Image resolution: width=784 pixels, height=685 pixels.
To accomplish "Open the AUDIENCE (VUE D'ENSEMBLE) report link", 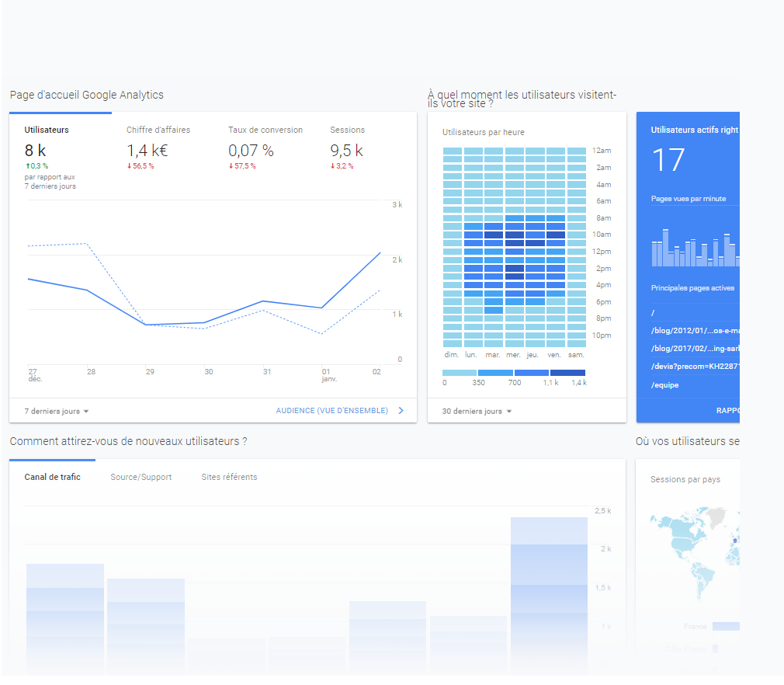I will pos(331,411).
